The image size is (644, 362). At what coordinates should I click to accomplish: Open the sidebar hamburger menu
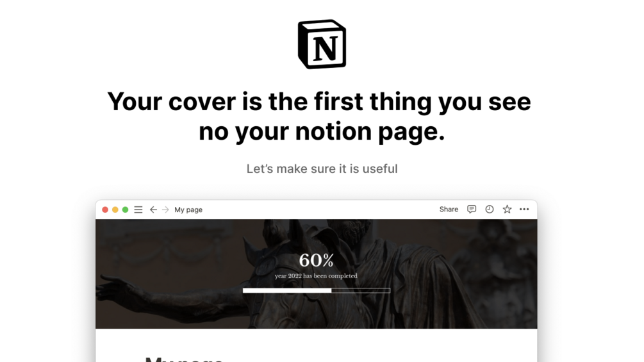pos(138,210)
